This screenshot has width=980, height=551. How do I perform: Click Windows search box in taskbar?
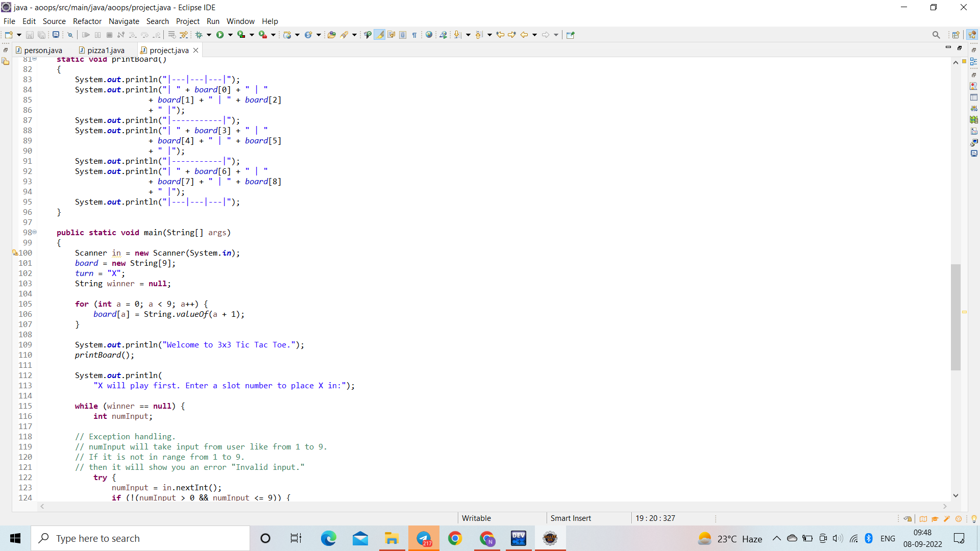coord(140,538)
